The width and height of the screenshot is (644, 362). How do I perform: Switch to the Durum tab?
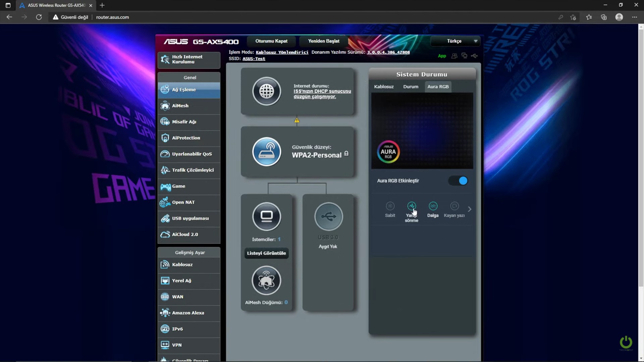coord(411,86)
